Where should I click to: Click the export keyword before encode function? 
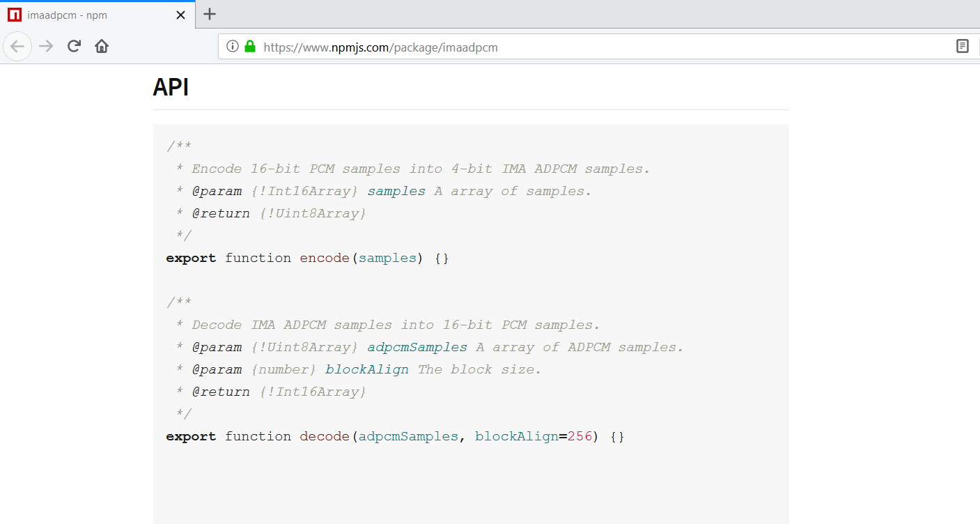coord(191,258)
